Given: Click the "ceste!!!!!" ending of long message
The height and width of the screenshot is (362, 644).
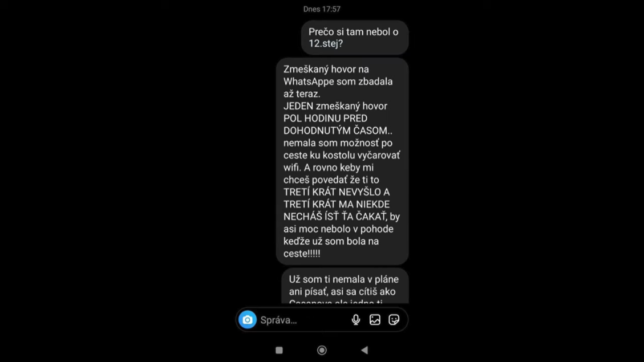Looking at the screenshot, I should 302,254.
